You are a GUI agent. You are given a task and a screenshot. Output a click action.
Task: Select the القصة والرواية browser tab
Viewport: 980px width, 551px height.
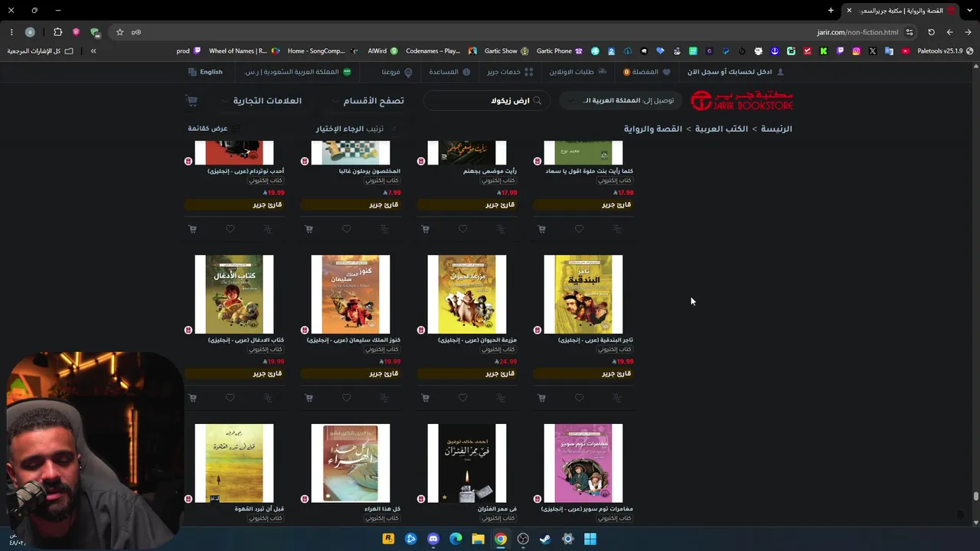tap(902, 11)
